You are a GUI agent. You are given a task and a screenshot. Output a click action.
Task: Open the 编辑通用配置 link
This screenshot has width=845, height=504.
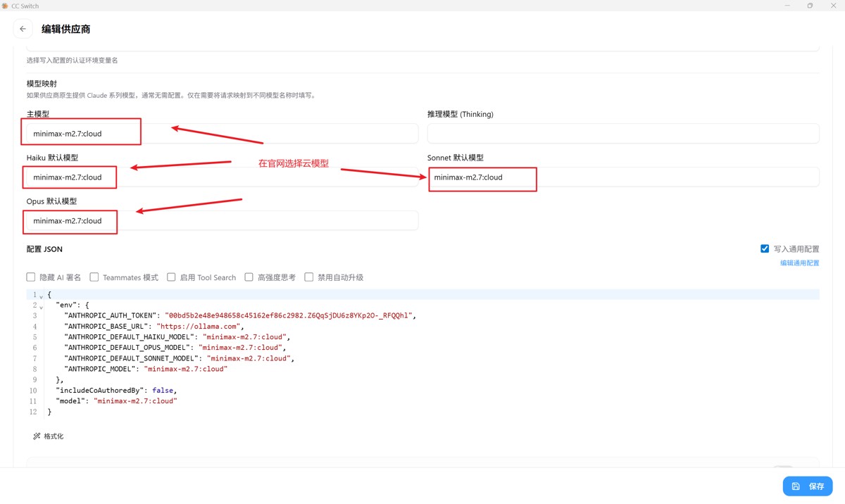click(x=799, y=263)
